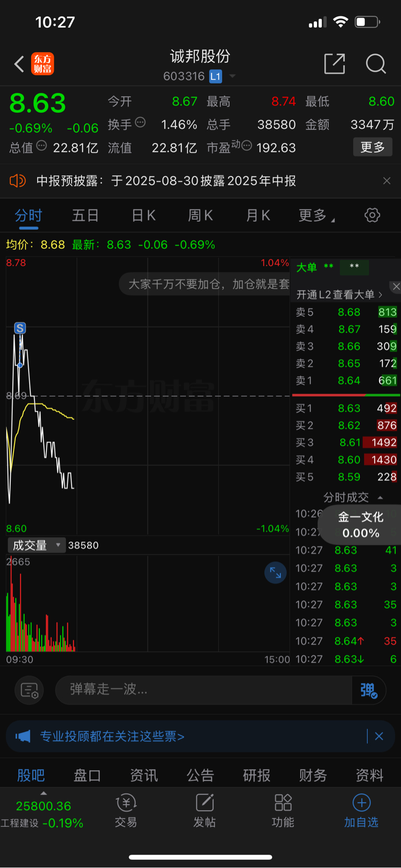Select the 卖4 8.67 order row
The height and width of the screenshot is (868, 401).
(x=346, y=329)
